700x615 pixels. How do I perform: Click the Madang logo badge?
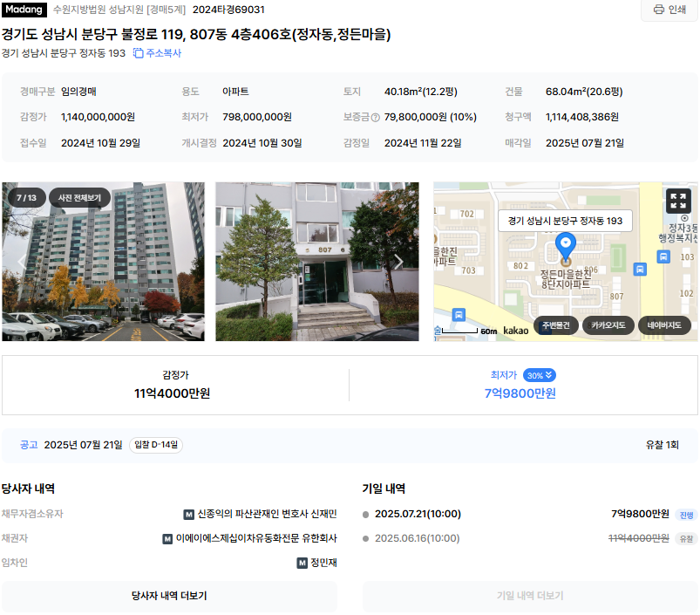tap(24, 10)
